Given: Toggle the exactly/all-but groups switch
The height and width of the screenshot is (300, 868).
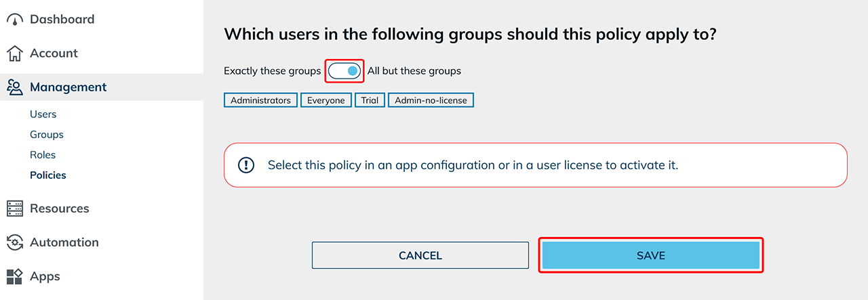Looking at the screenshot, I should pos(344,70).
